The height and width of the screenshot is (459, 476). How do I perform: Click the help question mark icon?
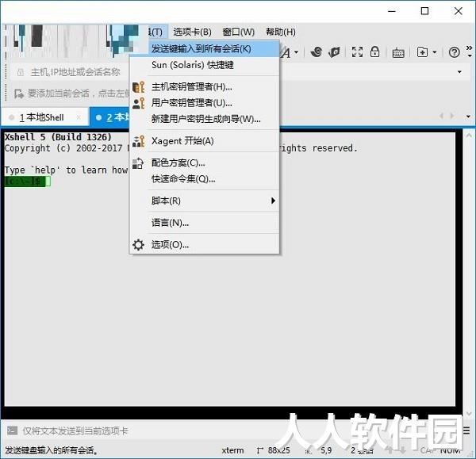(454, 52)
